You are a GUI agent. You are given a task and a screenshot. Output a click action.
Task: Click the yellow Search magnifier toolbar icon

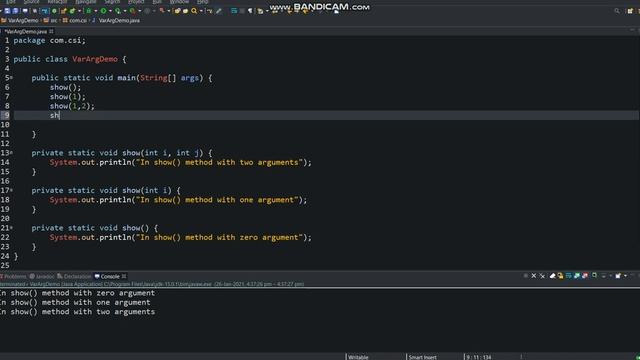tap(194, 11)
